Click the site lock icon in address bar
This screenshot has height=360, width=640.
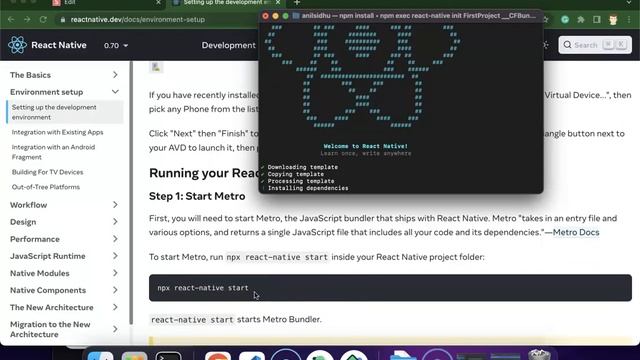(62, 20)
